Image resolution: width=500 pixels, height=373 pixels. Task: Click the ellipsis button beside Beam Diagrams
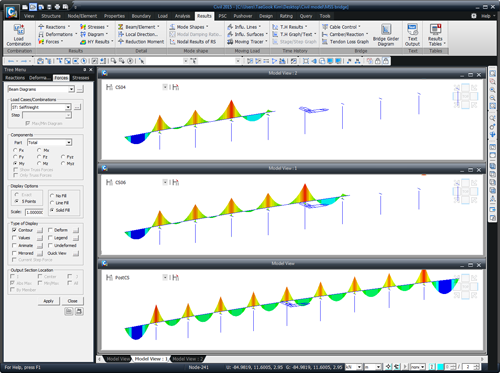[x=80, y=89]
